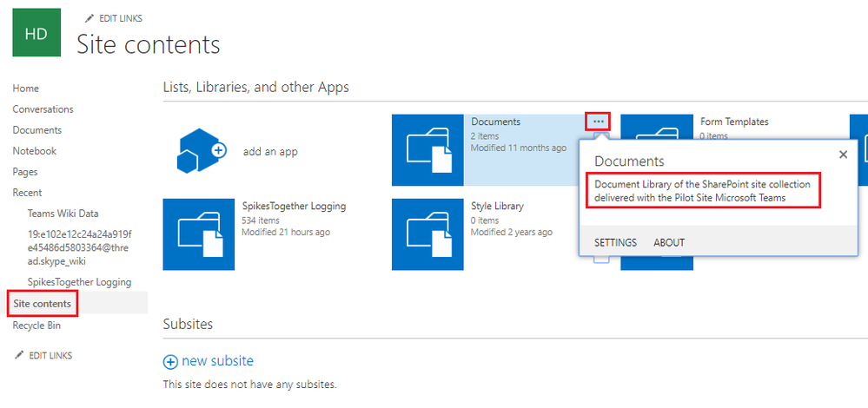Open Recycle Bin link

tap(36, 326)
